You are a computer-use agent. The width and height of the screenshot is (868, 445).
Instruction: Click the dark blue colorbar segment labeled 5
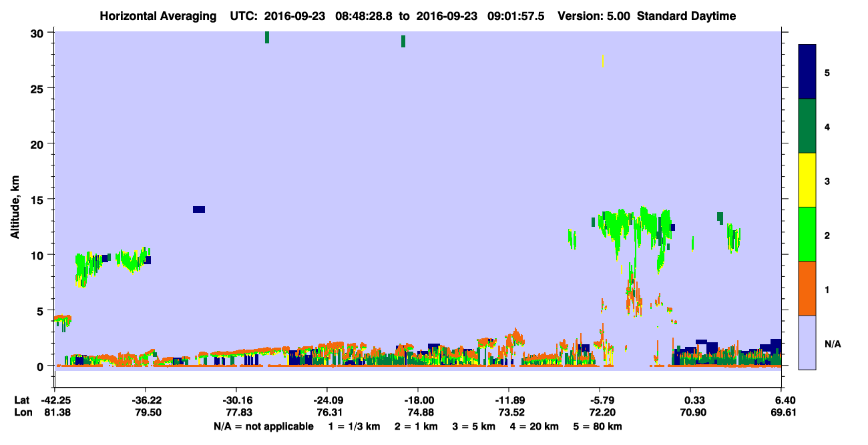(807, 72)
